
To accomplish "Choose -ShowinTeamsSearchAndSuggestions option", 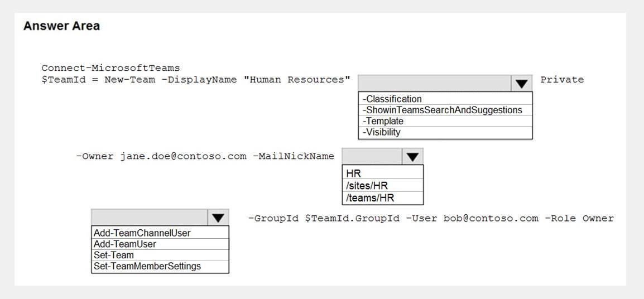I will (445, 110).
